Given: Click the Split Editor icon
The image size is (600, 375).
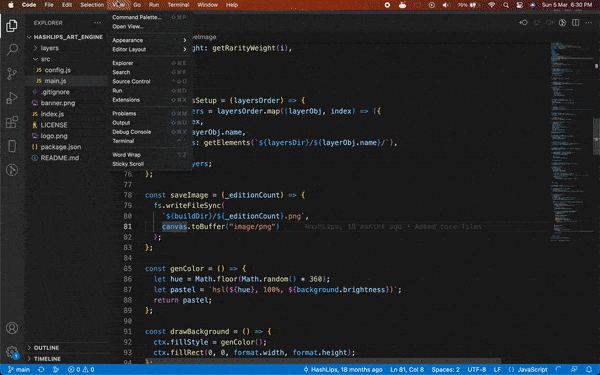Looking at the screenshot, I should tap(576, 23).
